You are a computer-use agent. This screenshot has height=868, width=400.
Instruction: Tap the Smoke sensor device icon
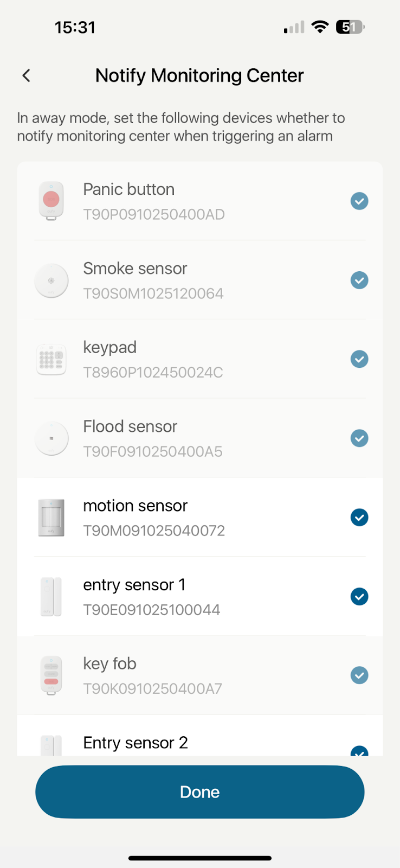pyautogui.click(x=51, y=280)
